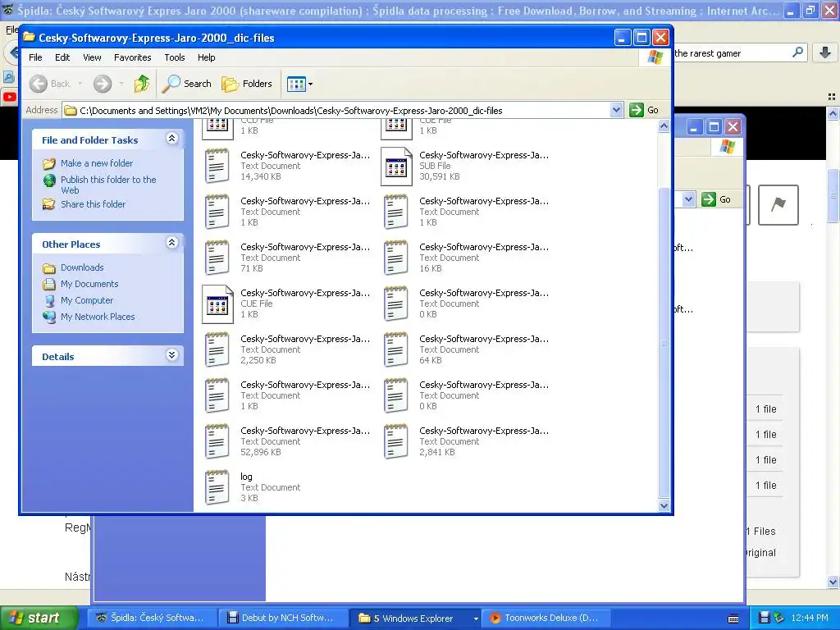Click the flag icon in browser page

pos(778,204)
